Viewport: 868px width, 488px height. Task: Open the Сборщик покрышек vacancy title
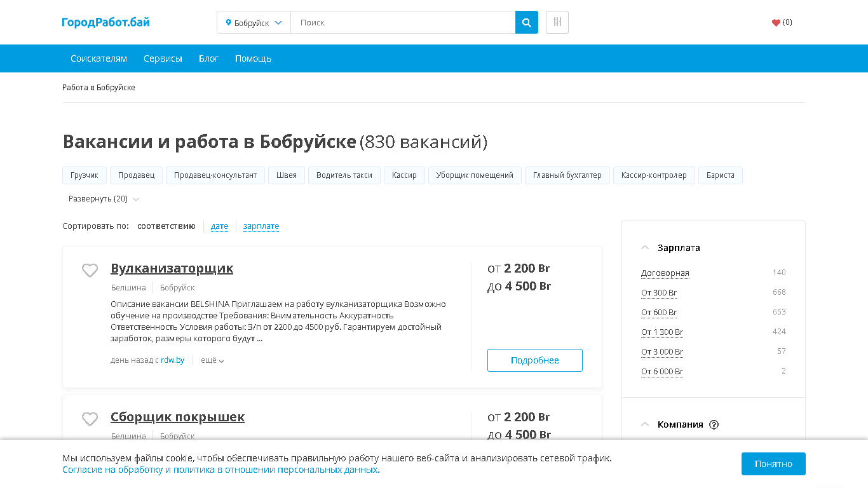[177, 417]
